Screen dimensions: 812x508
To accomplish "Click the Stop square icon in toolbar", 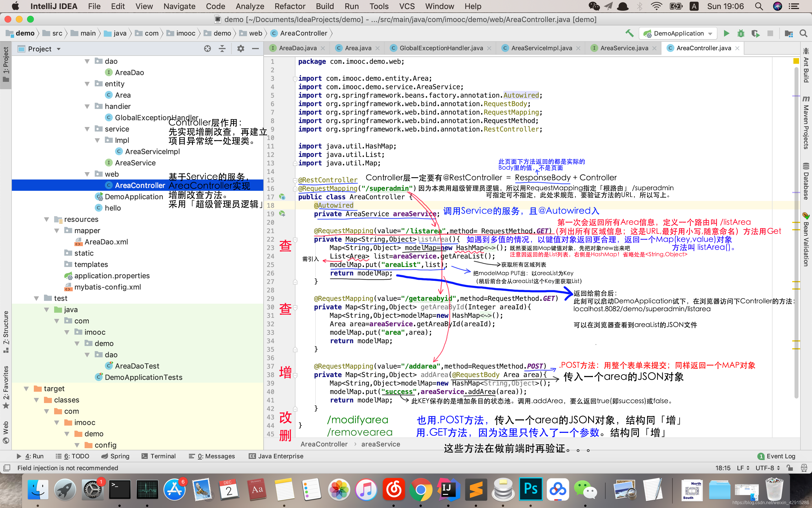I will click(770, 33).
